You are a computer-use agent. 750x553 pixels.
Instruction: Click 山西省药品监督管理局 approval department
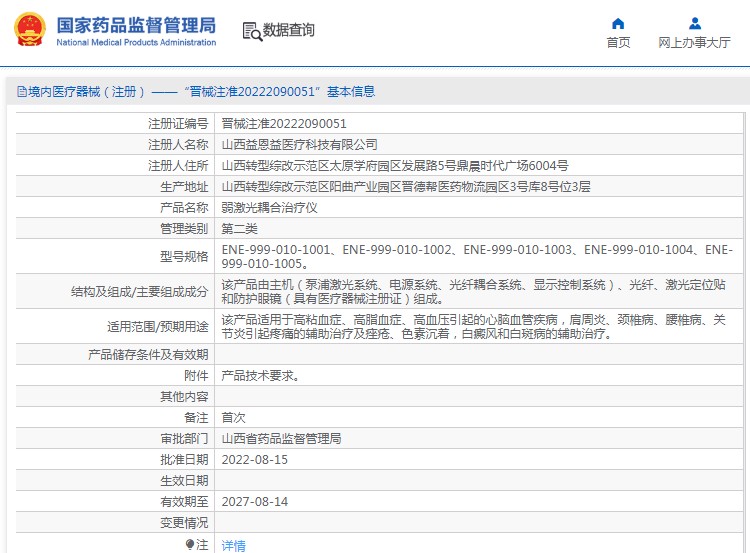(x=281, y=439)
